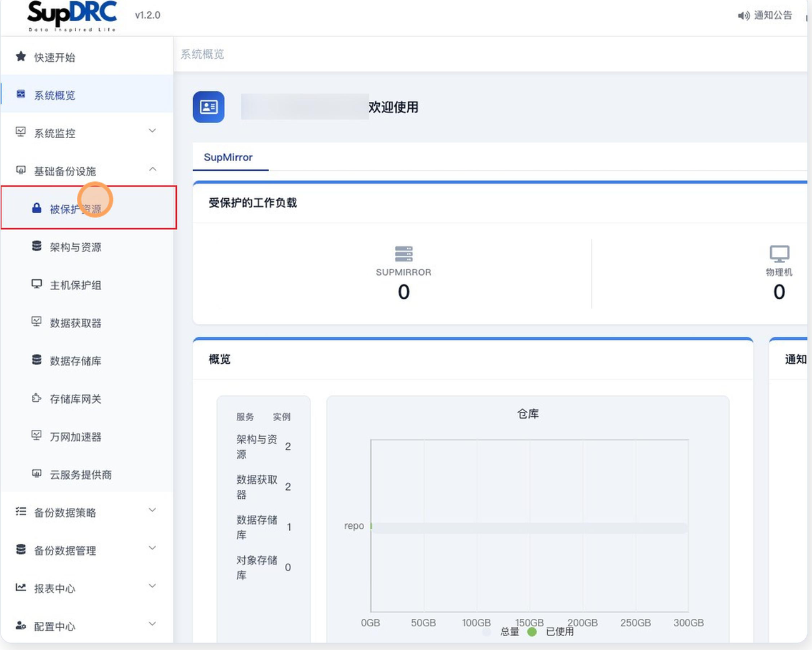Click the 仓库 chart title
Screen dimensions: 812x650
click(x=528, y=414)
